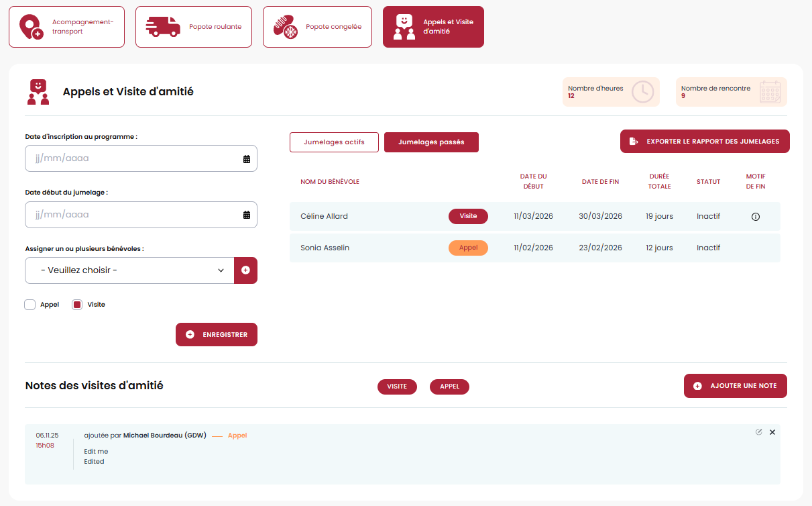Viewport: 812px width, 506px height.
Task: Delete the note with the X icon
Action: (772, 432)
